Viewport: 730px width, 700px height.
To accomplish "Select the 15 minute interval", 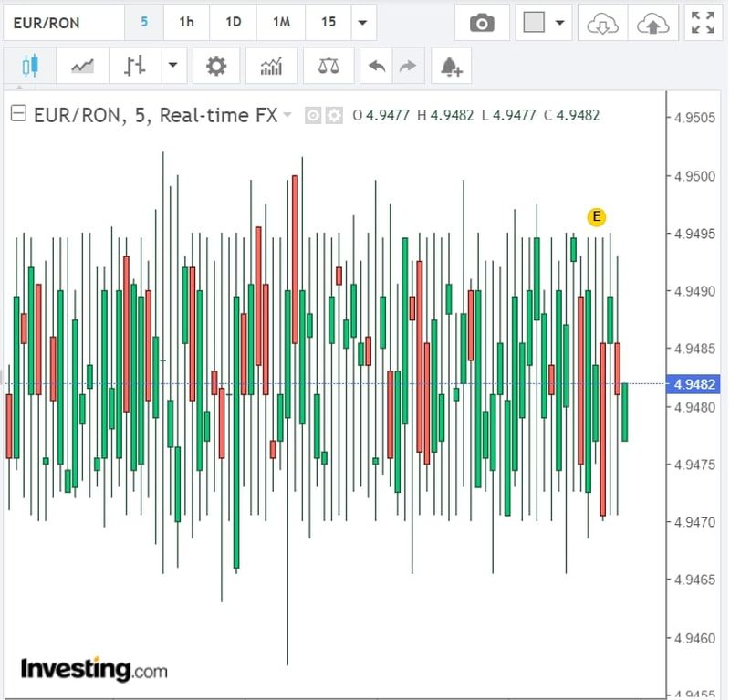I will coord(328,22).
